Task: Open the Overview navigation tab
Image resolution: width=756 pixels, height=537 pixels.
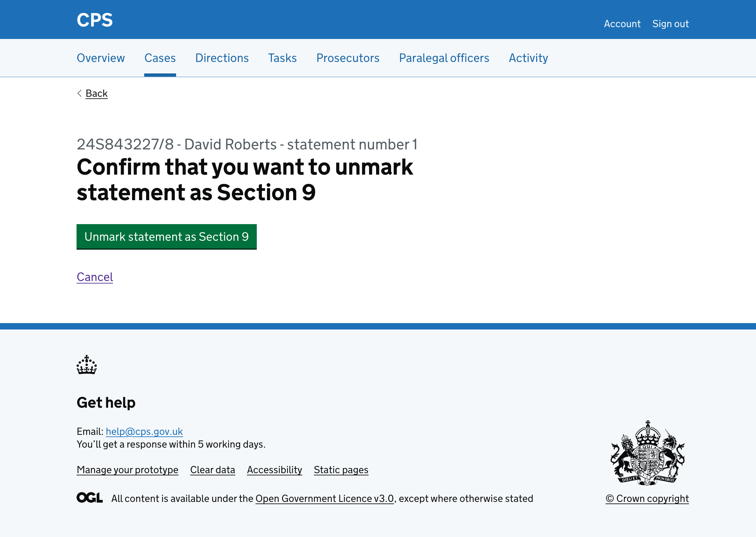Action: [100, 58]
